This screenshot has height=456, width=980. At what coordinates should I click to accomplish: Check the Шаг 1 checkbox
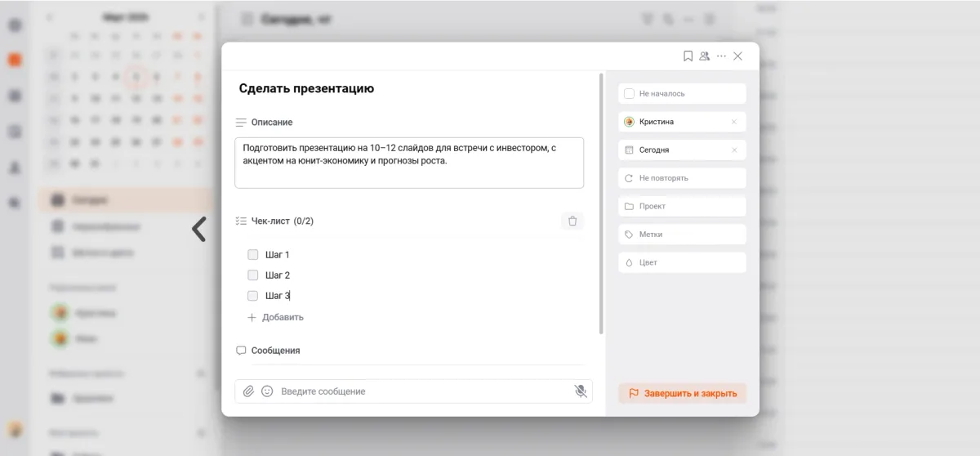[253, 255]
